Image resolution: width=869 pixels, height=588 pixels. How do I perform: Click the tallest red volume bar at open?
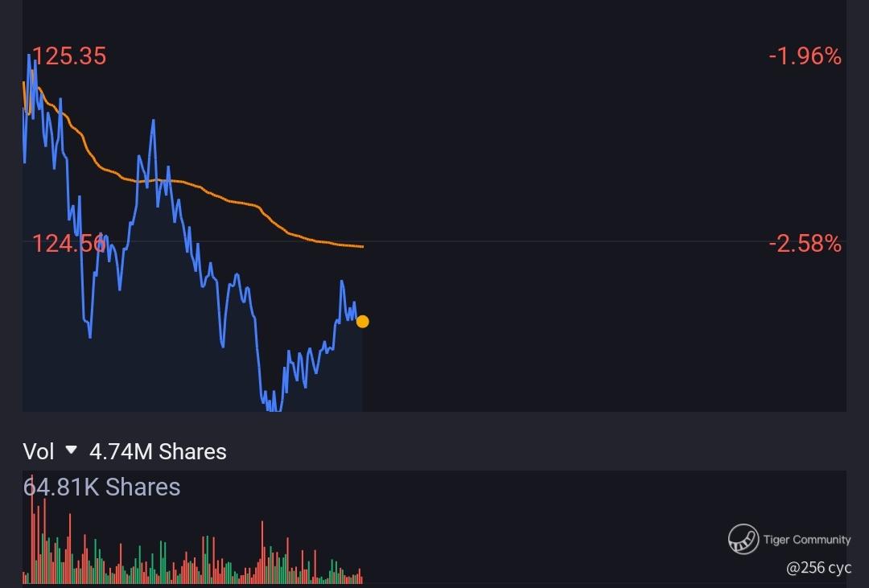tap(33, 529)
